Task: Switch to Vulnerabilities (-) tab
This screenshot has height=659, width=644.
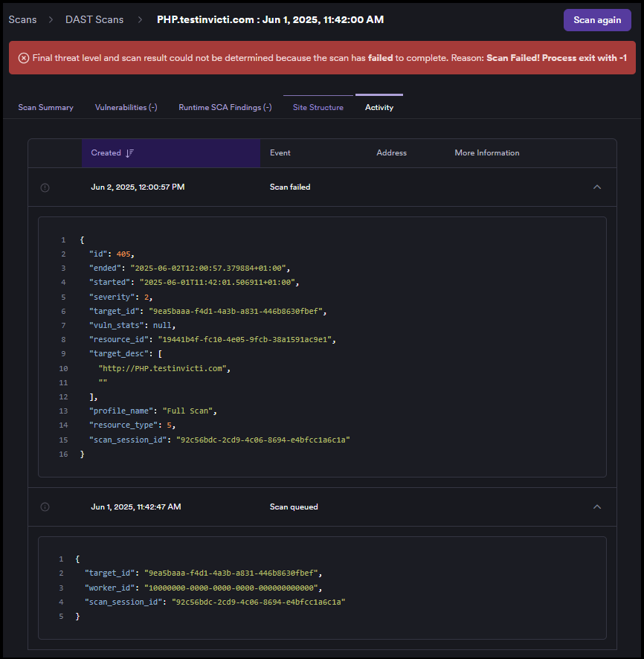Action: point(126,108)
